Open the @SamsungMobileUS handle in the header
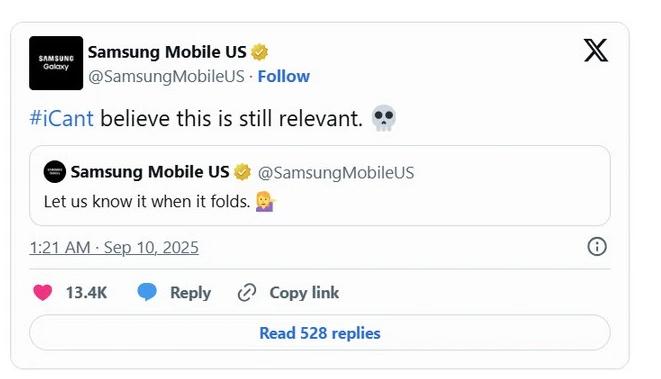 tap(166, 76)
